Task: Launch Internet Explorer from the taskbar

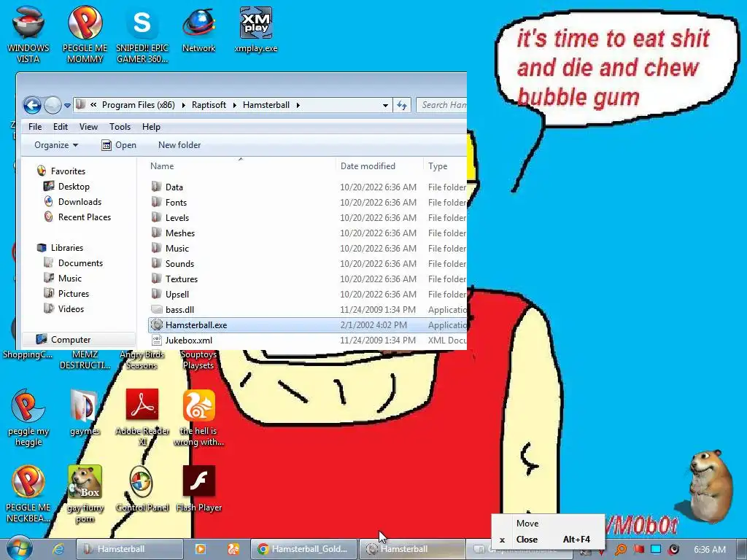Action: click(x=58, y=549)
